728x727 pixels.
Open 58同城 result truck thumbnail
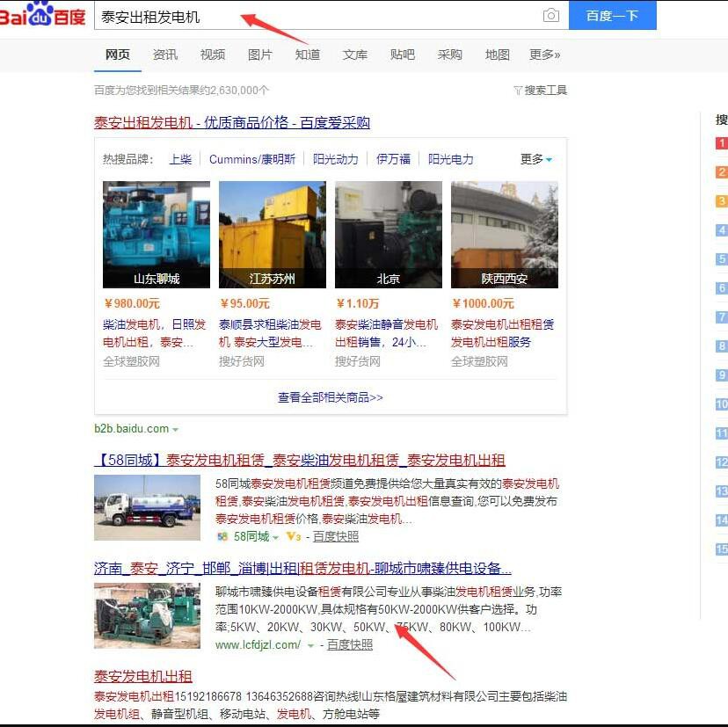point(147,507)
